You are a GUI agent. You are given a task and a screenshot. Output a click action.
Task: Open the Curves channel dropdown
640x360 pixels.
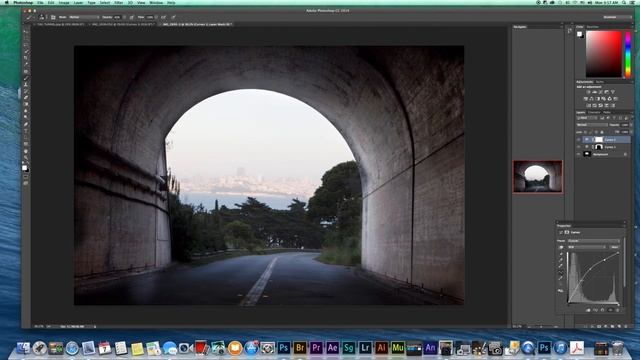(587, 247)
